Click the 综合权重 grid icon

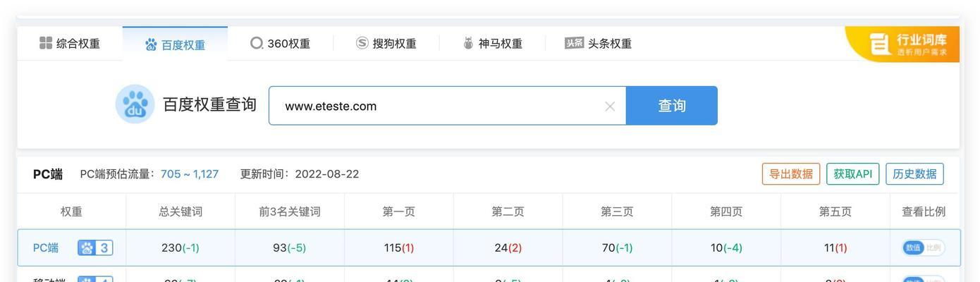(x=46, y=43)
